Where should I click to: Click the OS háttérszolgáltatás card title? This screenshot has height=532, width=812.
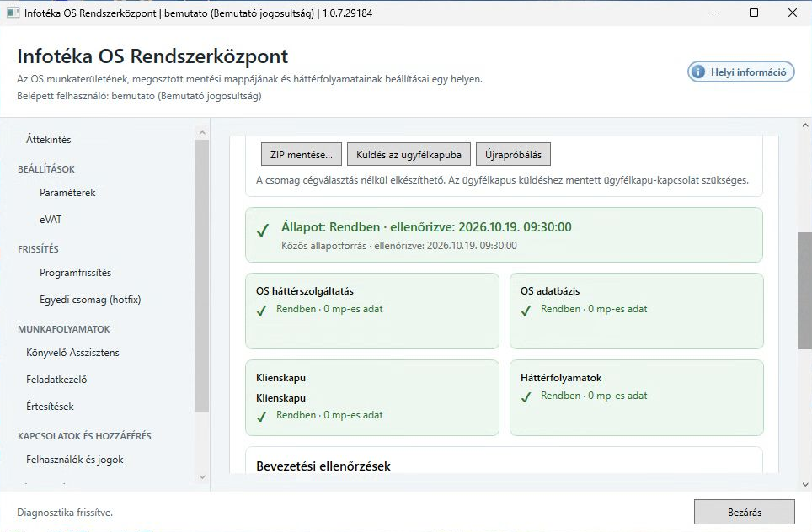click(x=305, y=291)
